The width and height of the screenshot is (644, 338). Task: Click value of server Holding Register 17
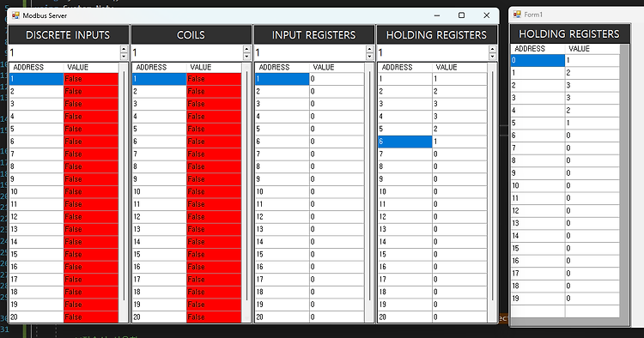[x=459, y=280]
